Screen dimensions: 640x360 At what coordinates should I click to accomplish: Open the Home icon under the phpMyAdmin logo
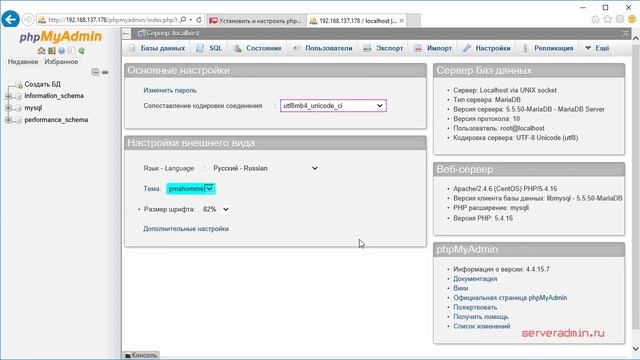[41, 51]
